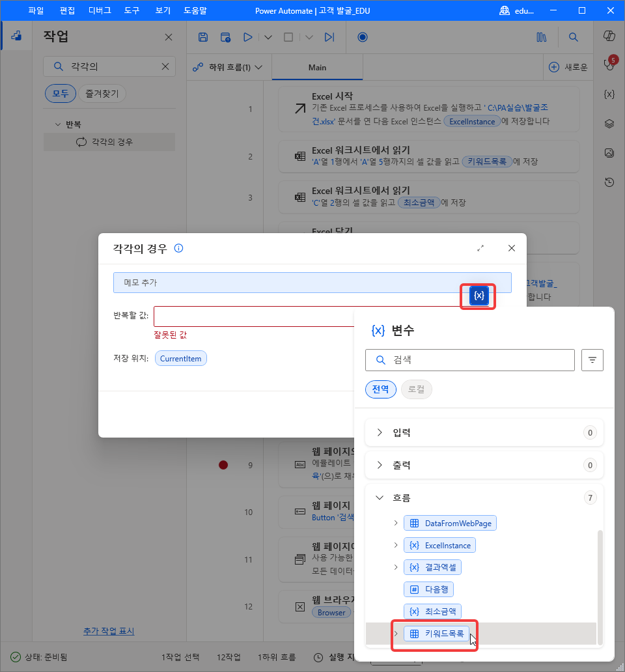Open Images pane icon in right sidebar
Viewport: 625px width, 672px height.
click(609, 152)
